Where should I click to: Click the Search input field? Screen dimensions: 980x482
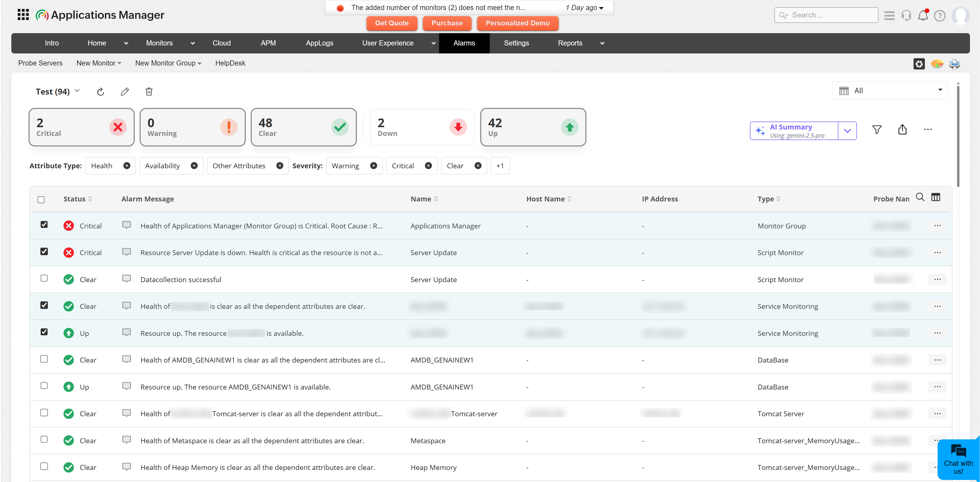tap(826, 15)
